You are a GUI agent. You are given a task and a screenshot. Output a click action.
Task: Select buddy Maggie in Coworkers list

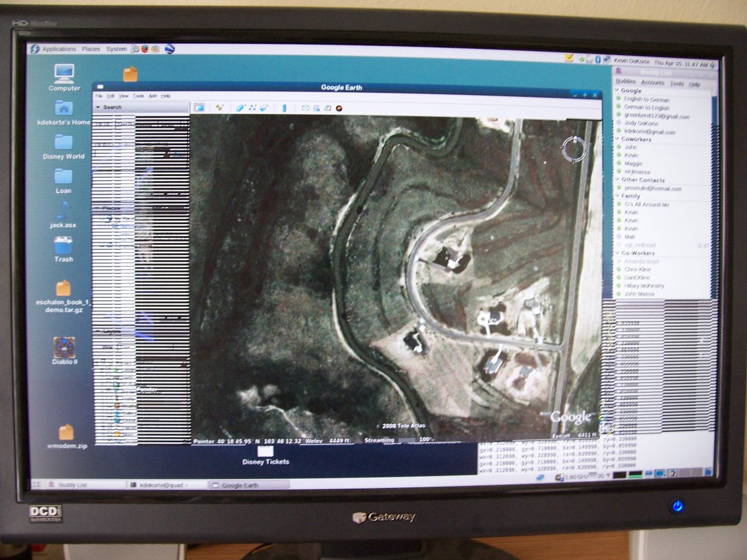tap(633, 164)
